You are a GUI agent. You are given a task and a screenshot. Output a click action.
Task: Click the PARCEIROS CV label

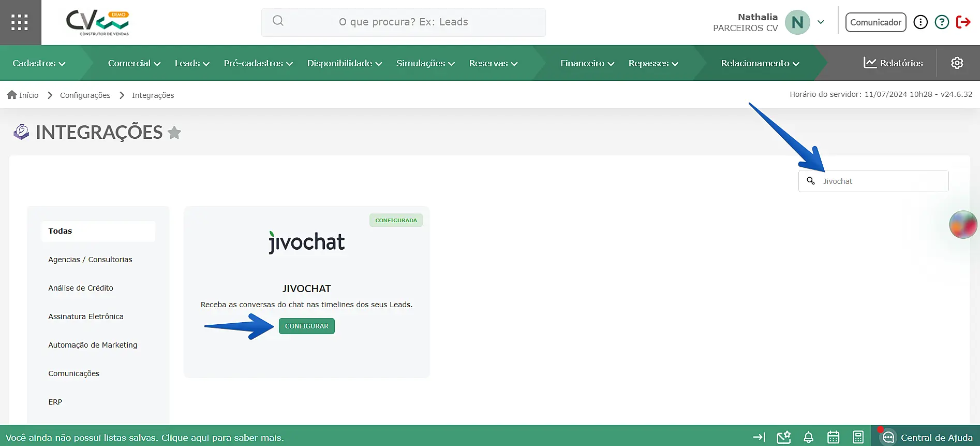coord(746,28)
